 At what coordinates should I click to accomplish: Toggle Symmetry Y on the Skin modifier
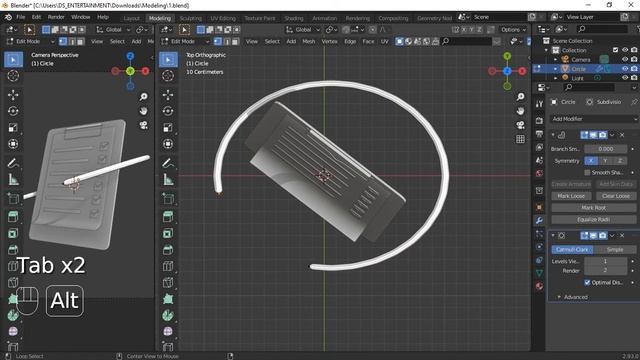pyautogui.click(x=605, y=161)
